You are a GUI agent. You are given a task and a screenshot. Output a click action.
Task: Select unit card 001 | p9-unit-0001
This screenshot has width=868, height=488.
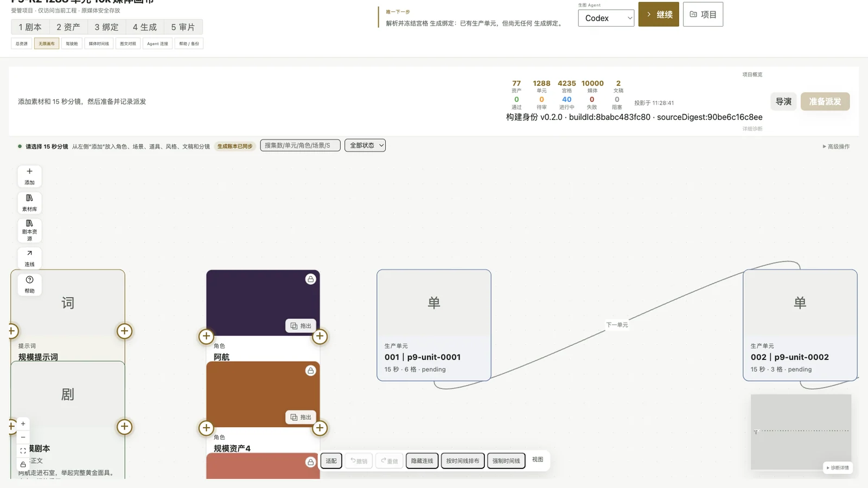(434, 325)
